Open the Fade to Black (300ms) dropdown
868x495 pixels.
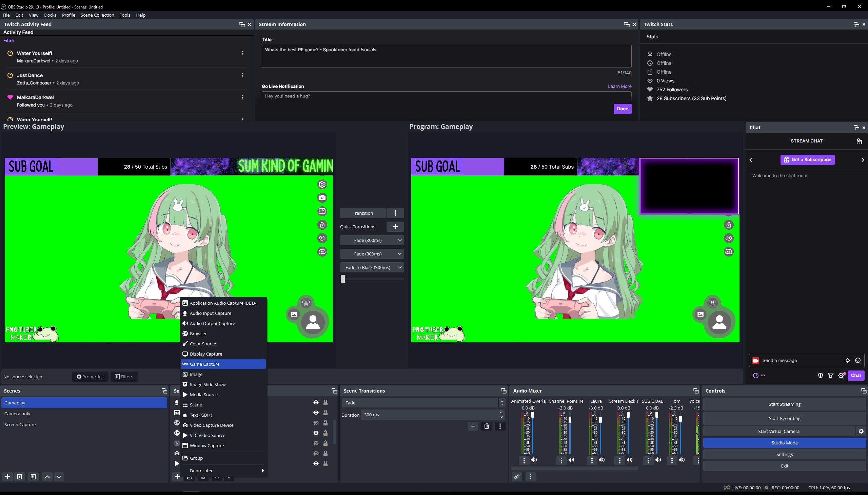[x=372, y=267]
